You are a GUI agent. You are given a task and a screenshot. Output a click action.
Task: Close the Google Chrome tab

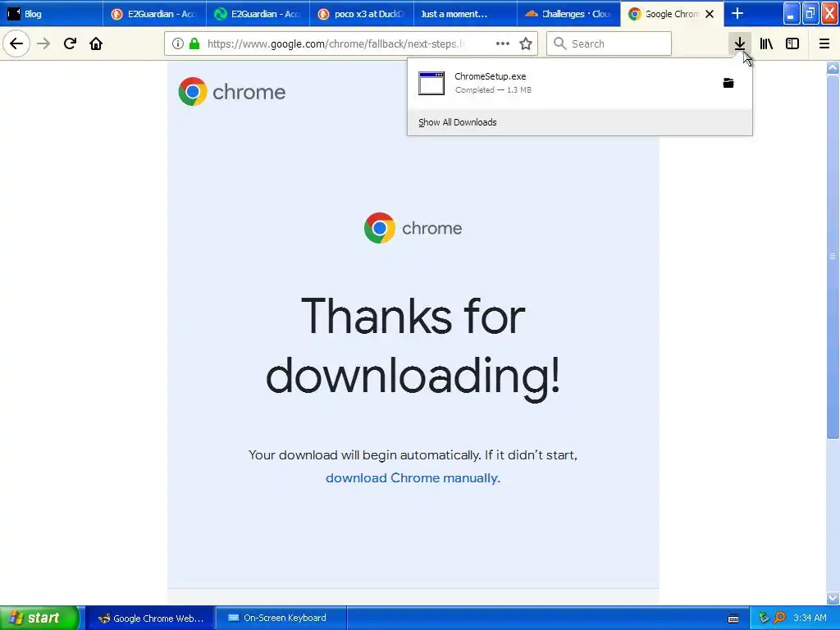click(x=710, y=14)
